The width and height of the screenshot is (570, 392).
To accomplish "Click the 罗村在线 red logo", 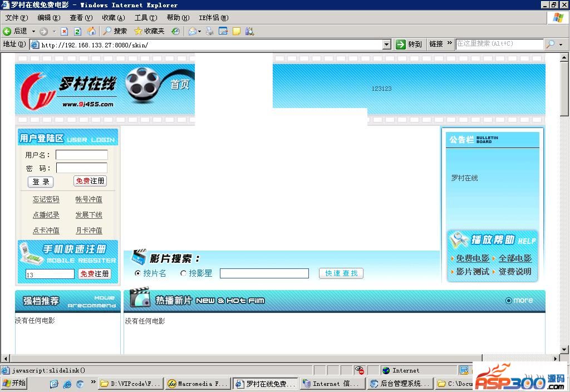I will pos(37,91).
